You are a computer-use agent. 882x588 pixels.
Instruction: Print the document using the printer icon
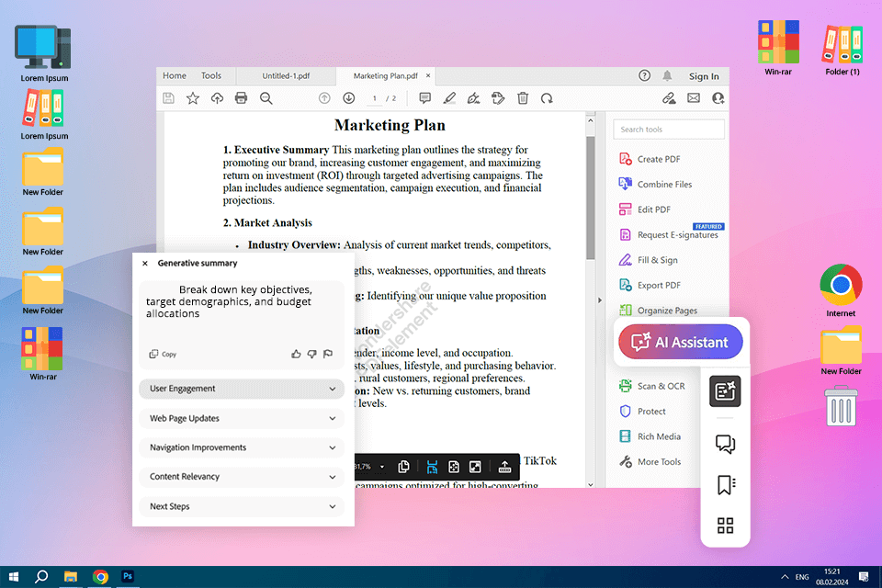(242, 98)
